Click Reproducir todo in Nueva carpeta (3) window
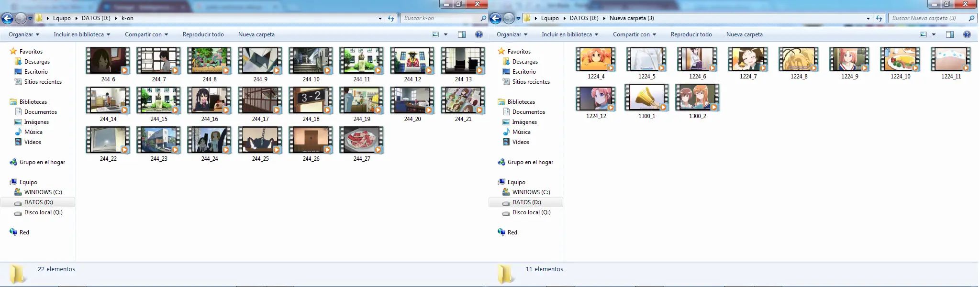 (691, 34)
